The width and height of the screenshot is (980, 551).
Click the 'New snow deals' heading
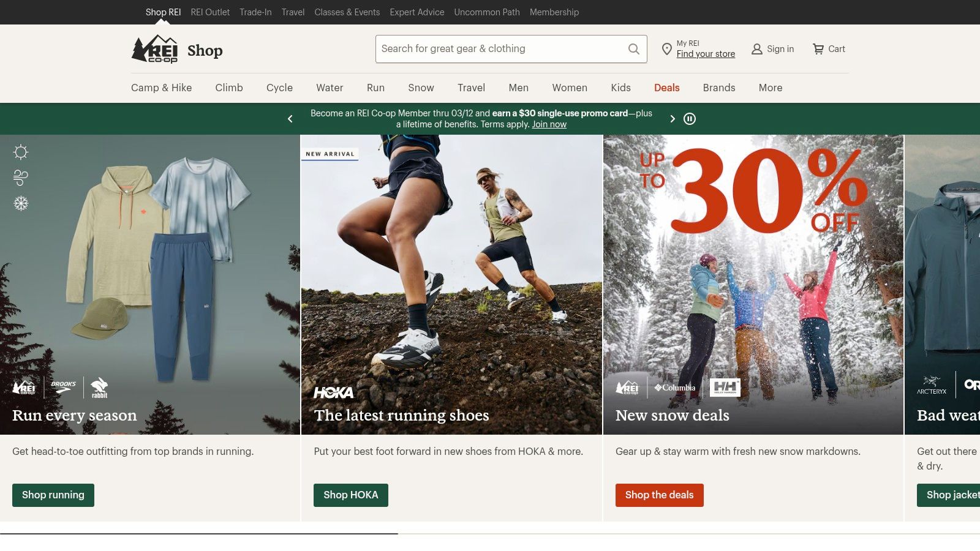click(673, 415)
